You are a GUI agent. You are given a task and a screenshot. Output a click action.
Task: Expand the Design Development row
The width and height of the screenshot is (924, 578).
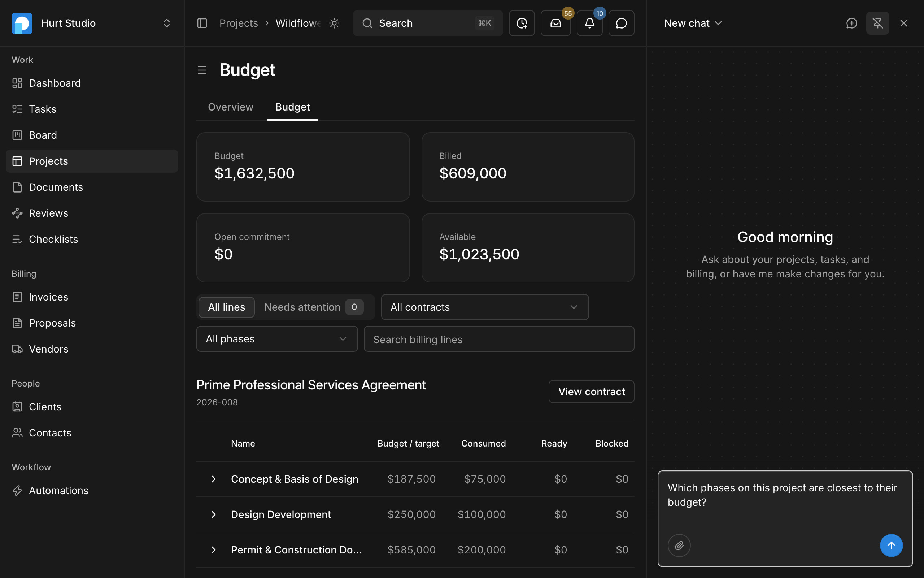[x=213, y=514]
